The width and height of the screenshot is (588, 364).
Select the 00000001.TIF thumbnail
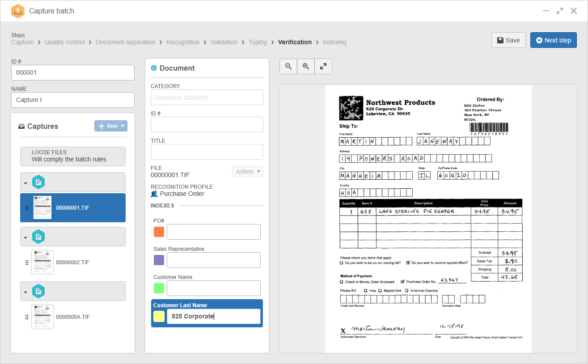coord(42,207)
